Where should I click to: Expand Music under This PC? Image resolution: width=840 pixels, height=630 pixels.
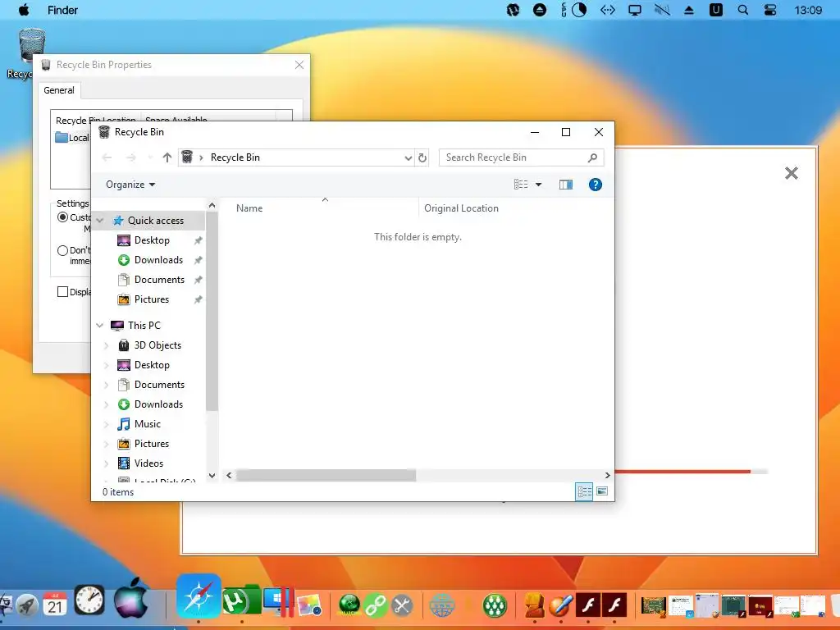(106, 424)
